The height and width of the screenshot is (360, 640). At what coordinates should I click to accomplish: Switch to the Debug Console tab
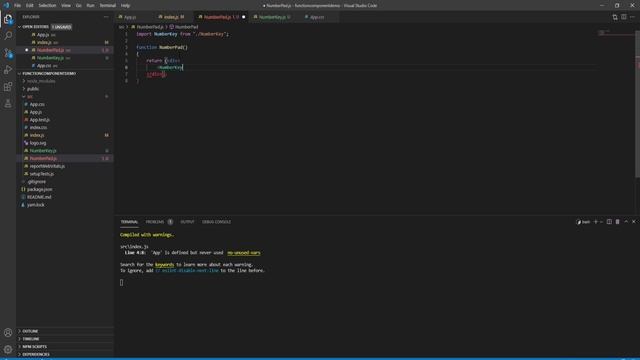click(217, 222)
